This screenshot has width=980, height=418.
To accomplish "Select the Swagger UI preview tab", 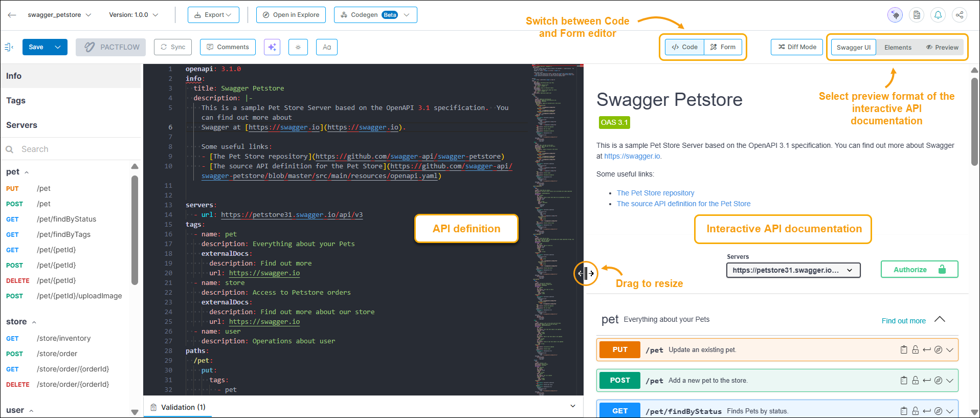I will [x=853, y=48].
